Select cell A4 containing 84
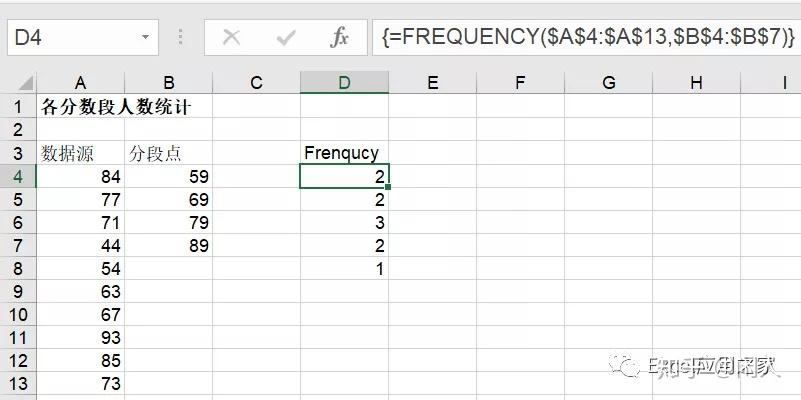801x400 pixels. pos(80,176)
